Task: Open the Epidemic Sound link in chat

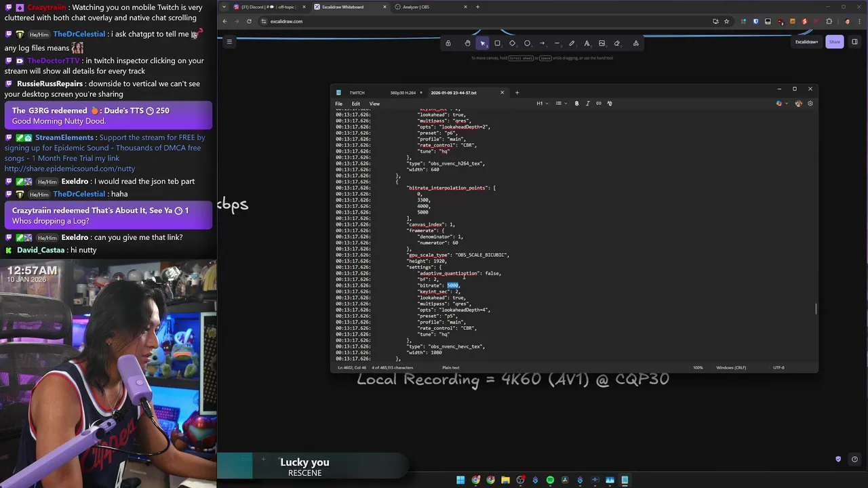Action: click(70, 168)
